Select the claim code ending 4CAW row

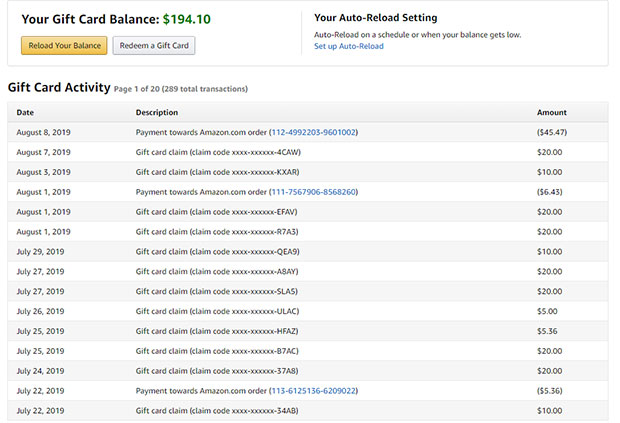point(308,152)
